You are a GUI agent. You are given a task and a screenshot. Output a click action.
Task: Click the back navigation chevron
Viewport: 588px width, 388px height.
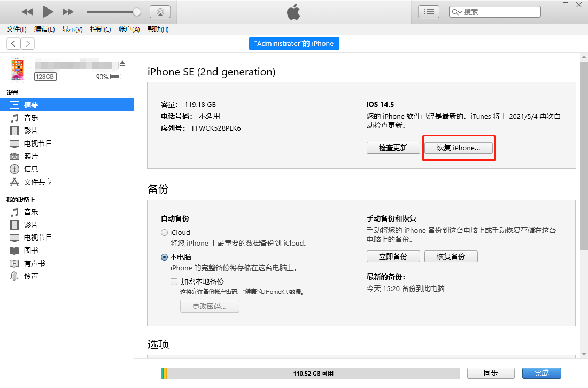click(x=13, y=44)
